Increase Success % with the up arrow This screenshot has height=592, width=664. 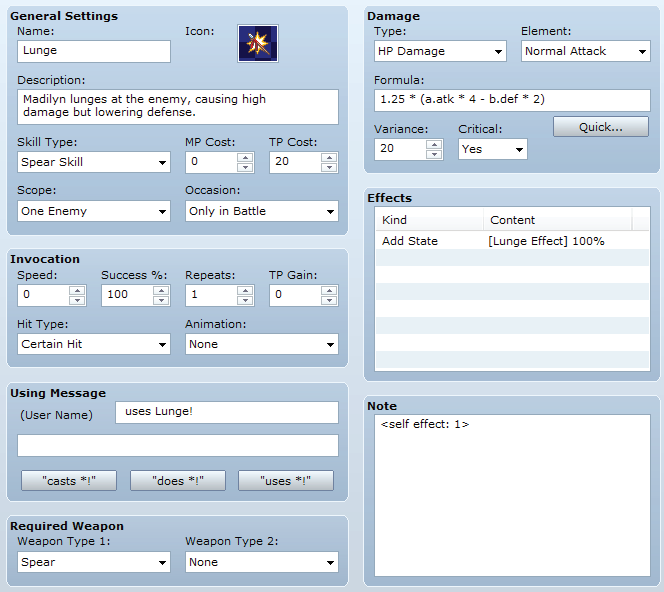161,290
